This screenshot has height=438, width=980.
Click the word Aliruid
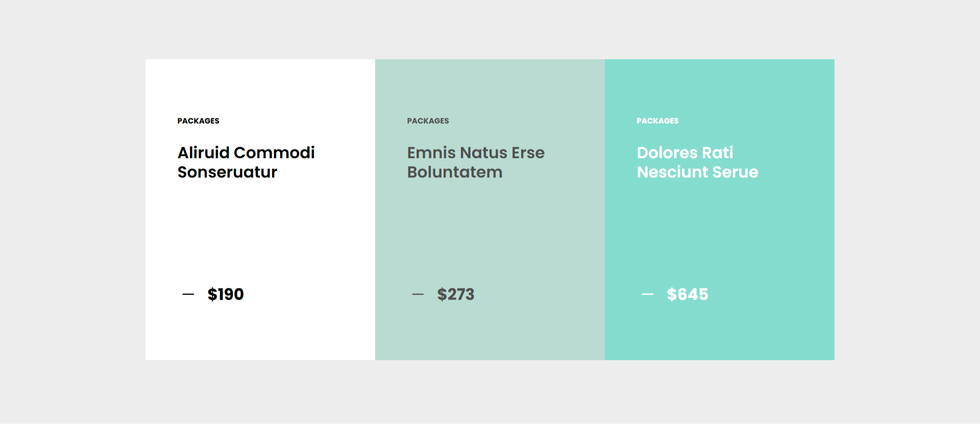click(204, 152)
